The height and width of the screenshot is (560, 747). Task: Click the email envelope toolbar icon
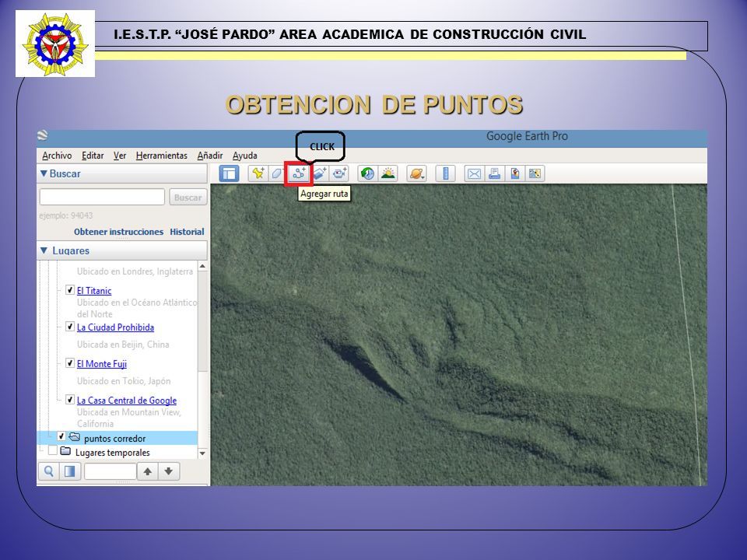[474, 173]
